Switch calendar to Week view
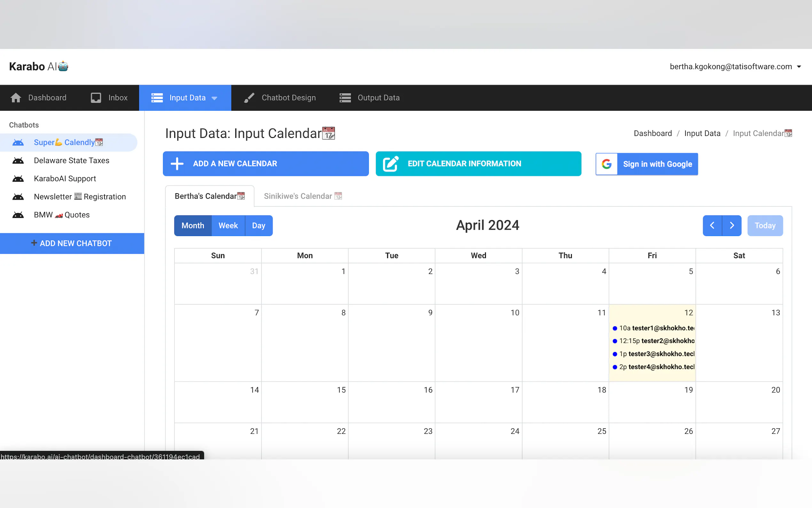Image resolution: width=812 pixels, height=508 pixels. [228, 226]
